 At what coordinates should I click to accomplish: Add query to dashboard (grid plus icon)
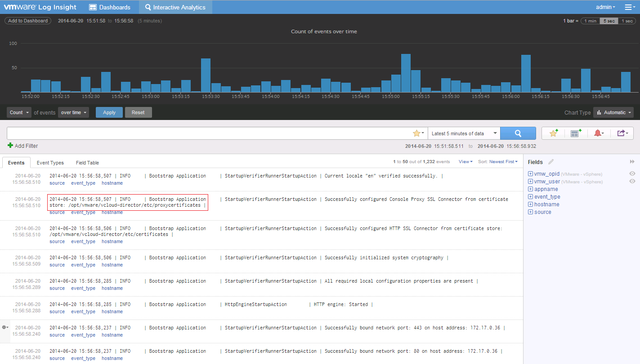pyautogui.click(x=576, y=133)
